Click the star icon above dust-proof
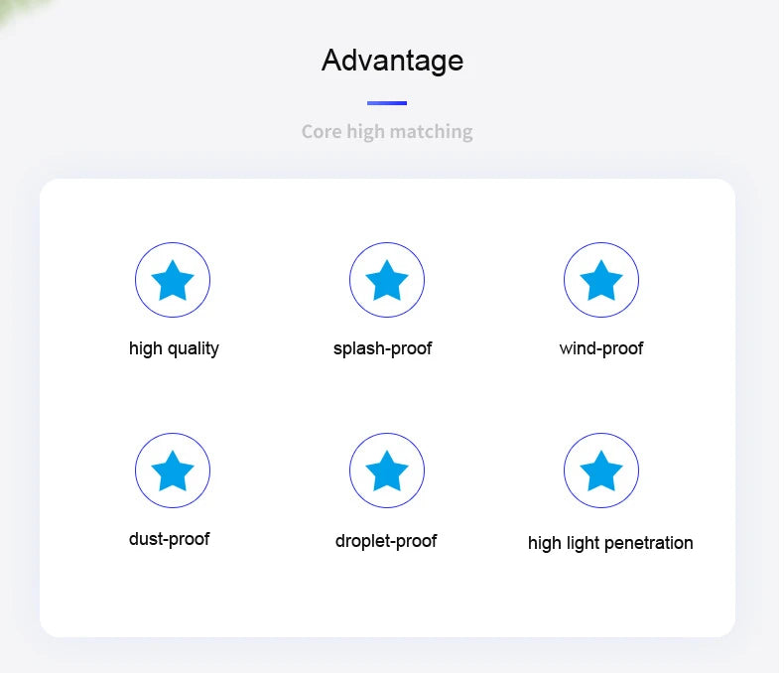The width and height of the screenshot is (784, 673). (x=173, y=471)
